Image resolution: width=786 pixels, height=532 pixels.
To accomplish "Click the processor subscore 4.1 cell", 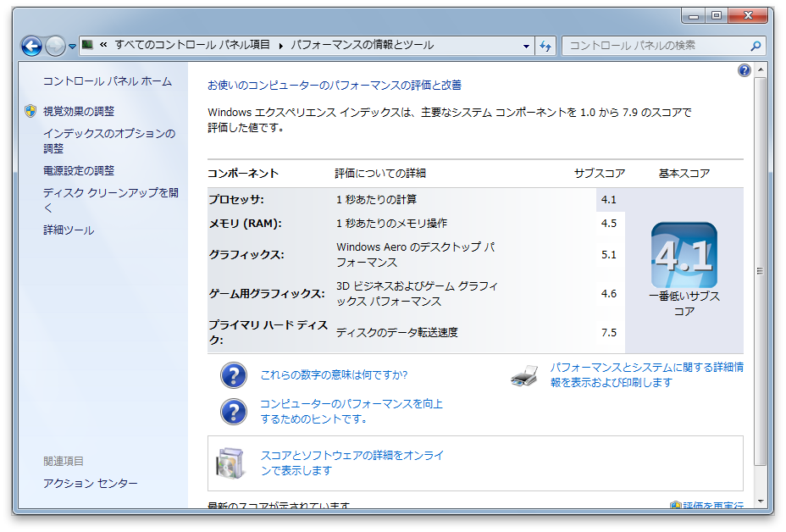I will click(x=609, y=200).
